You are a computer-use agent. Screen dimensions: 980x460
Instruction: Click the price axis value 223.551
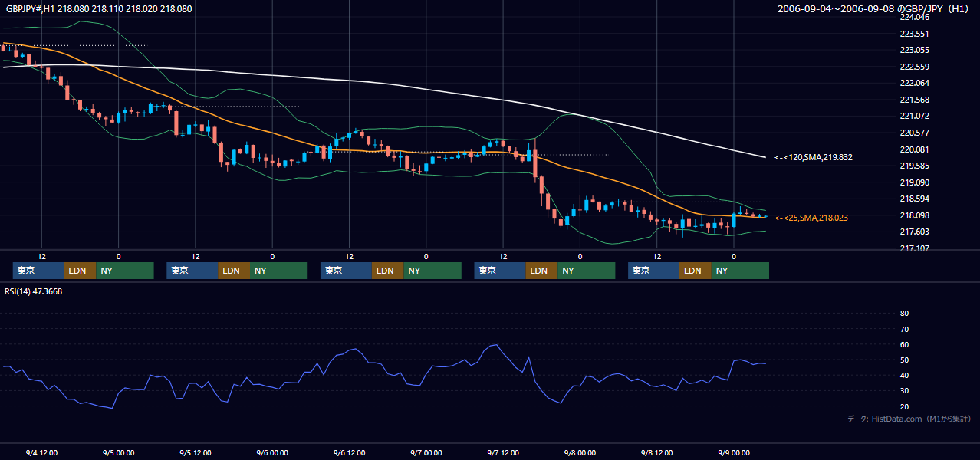tap(914, 34)
